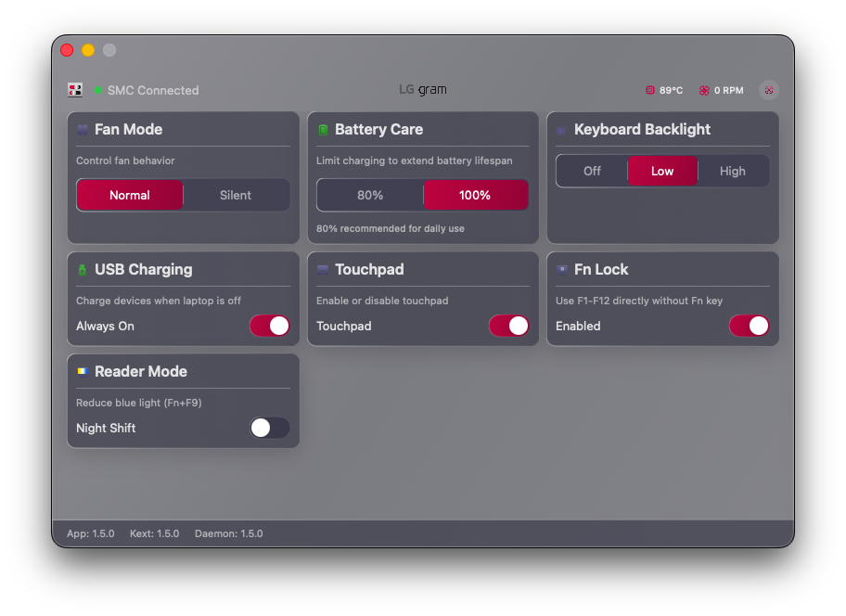Enable the Night Shift toggle
The height and width of the screenshot is (616, 846).
270,428
